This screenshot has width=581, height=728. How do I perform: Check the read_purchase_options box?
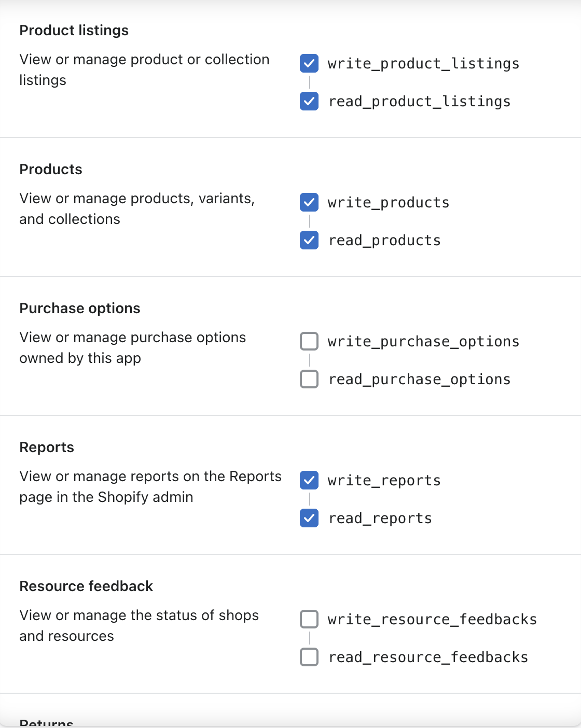pyautogui.click(x=309, y=379)
